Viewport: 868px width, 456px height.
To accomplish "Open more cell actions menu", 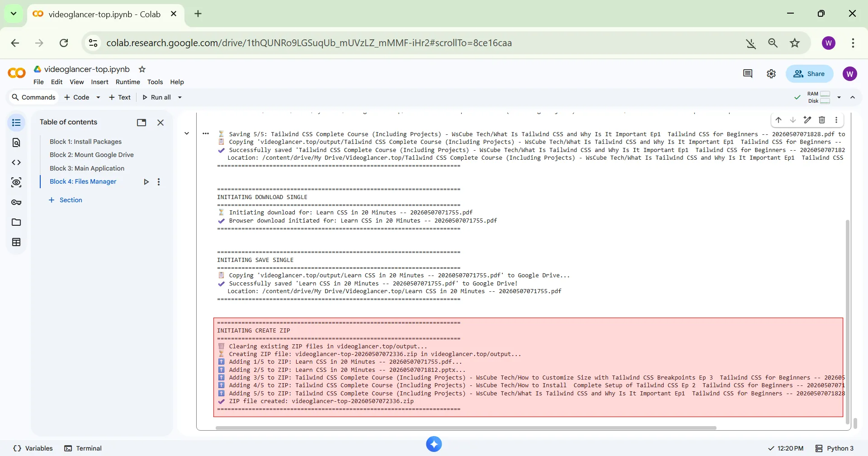I will tap(836, 120).
